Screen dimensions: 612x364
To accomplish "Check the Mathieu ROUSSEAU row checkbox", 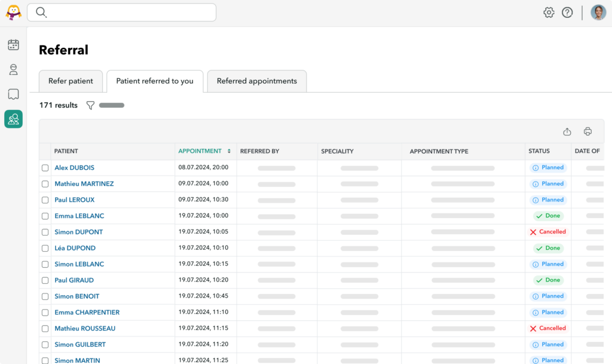I will pos(45,329).
